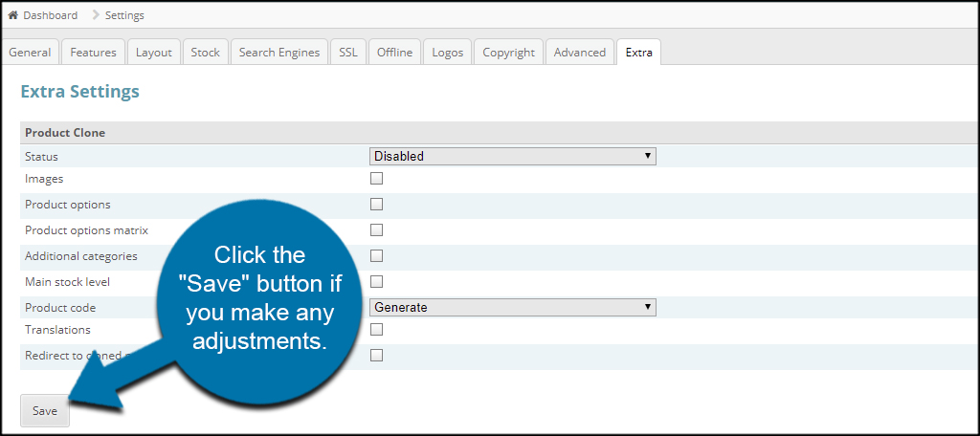980x436 pixels.
Task: Go to the Stock tab
Action: 205,53
